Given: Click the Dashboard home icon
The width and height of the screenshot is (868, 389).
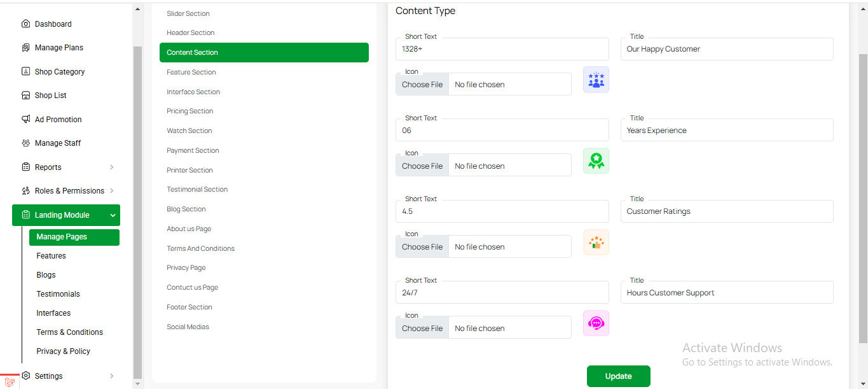Looking at the screenshot, I should pyautogui.click(x=25, y=24).
